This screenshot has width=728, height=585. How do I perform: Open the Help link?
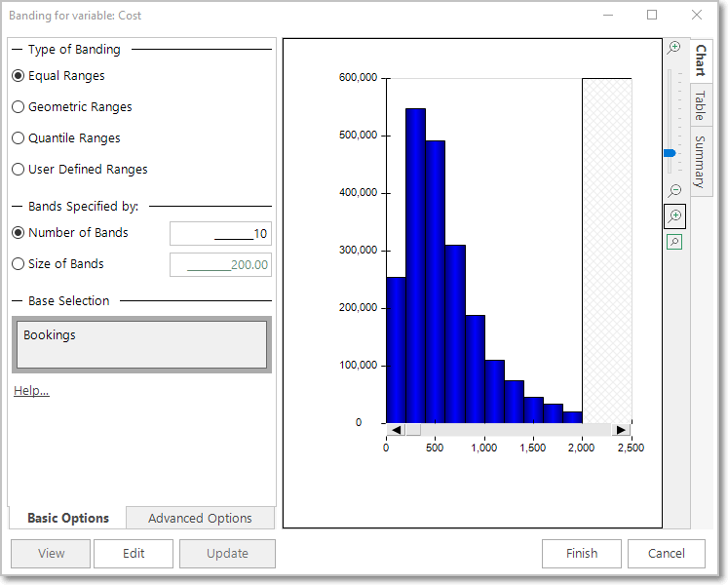[31, 391]
